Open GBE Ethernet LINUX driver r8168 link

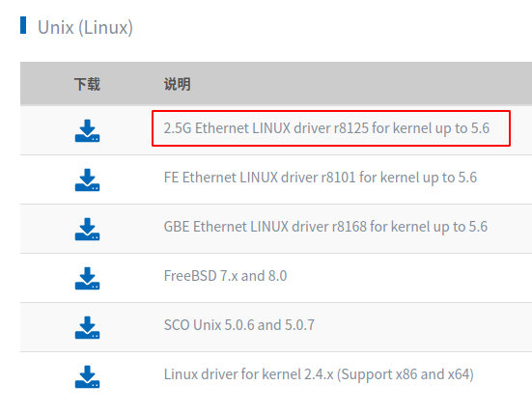325,227
